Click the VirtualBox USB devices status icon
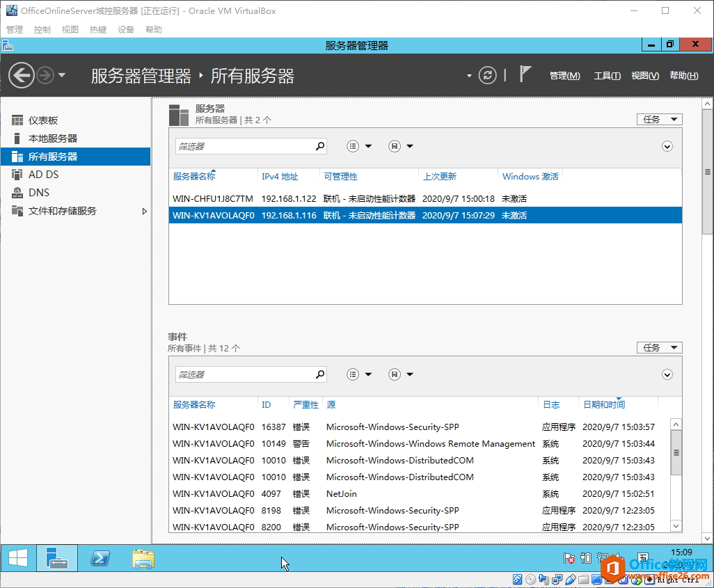Screen dimensions: 714x588 point(571,578)
